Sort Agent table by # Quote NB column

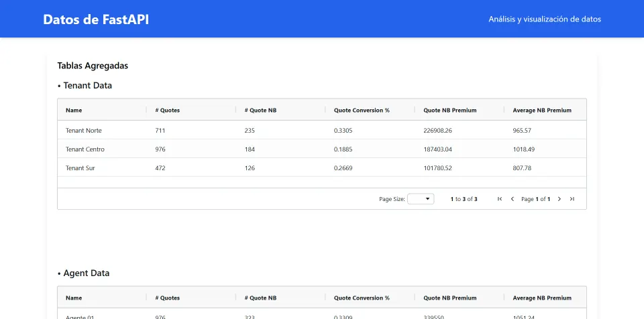pos(260,298)
